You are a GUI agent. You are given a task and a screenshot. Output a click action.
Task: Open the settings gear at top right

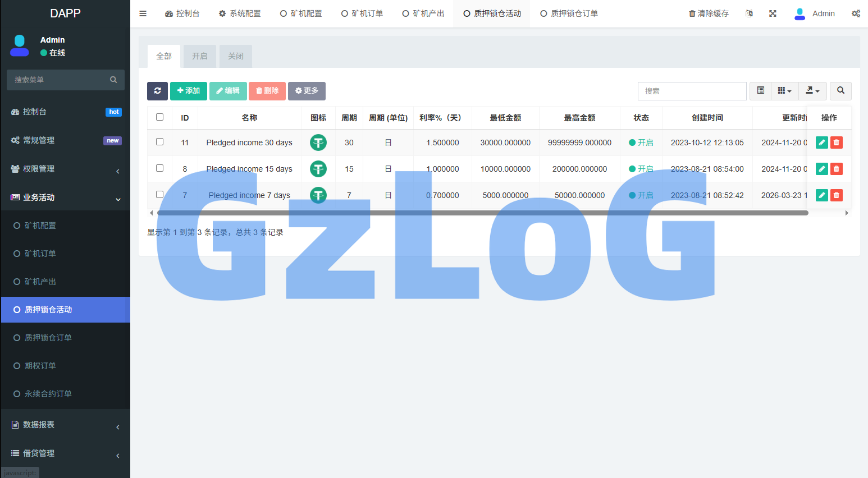tap(856, 13)
